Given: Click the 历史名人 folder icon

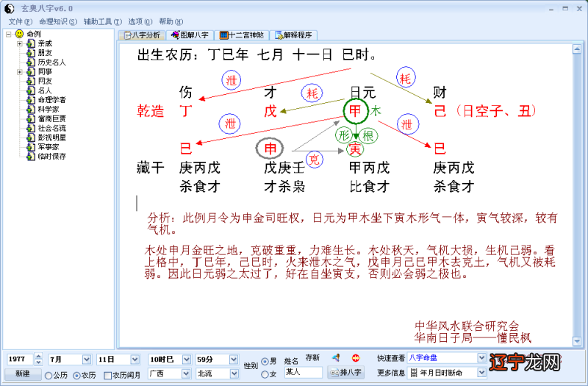Looking at the screenshot, I should tap(31, 62).
